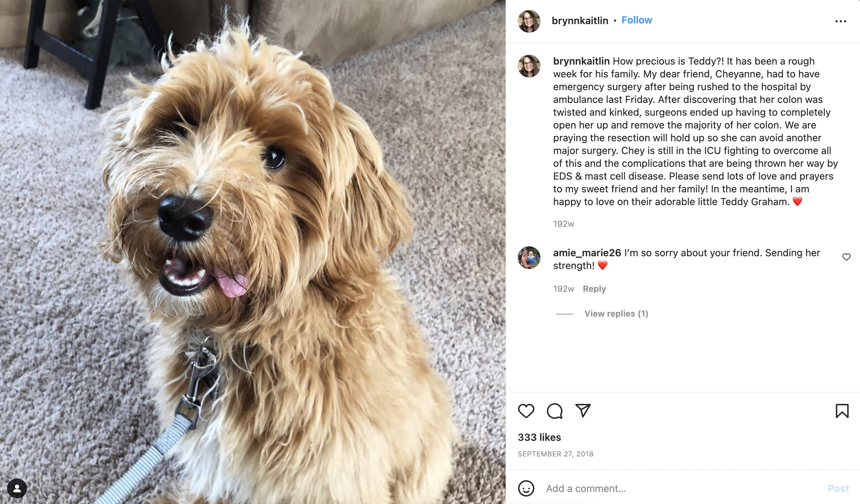The image size is (860, 504).
Task: Like amie_marie26's comment heart
Action: click(847, 257)
